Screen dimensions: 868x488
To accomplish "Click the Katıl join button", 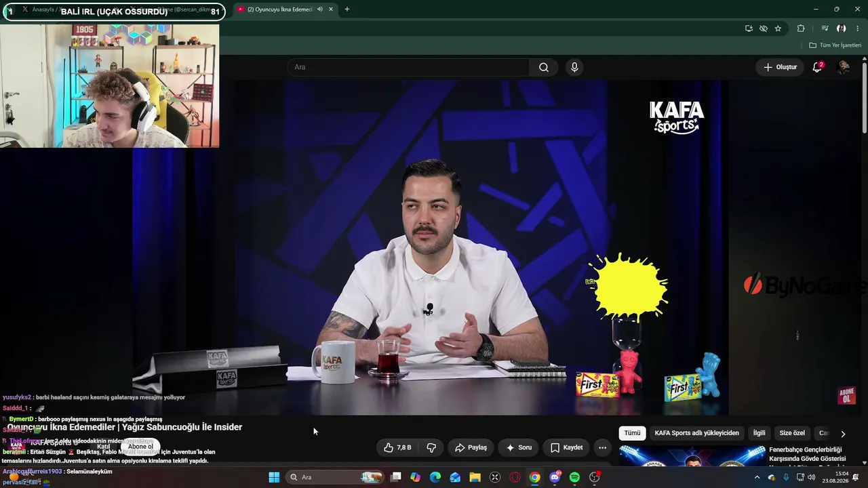I will [x=103, y=447].
